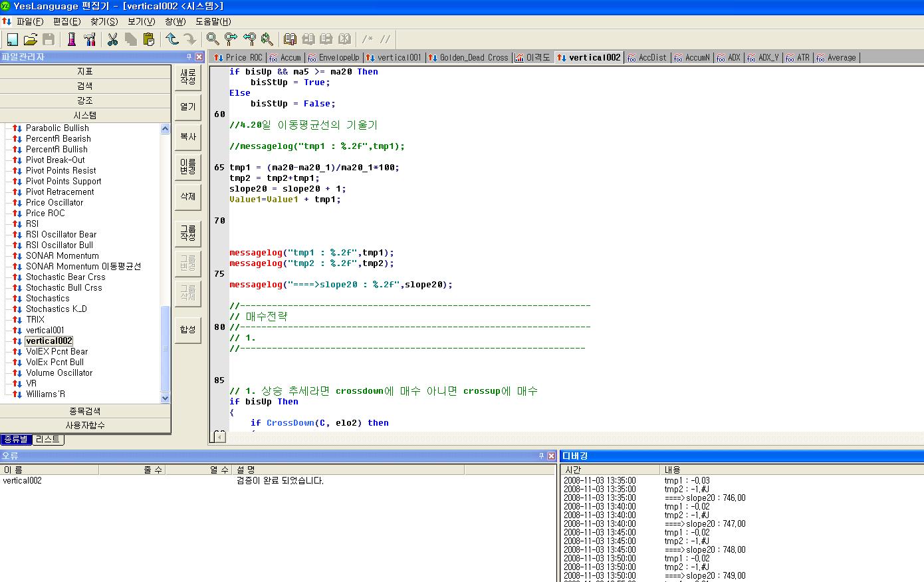
Task: Close the 파일관리자 panel
Action: (x=199, y=57)
